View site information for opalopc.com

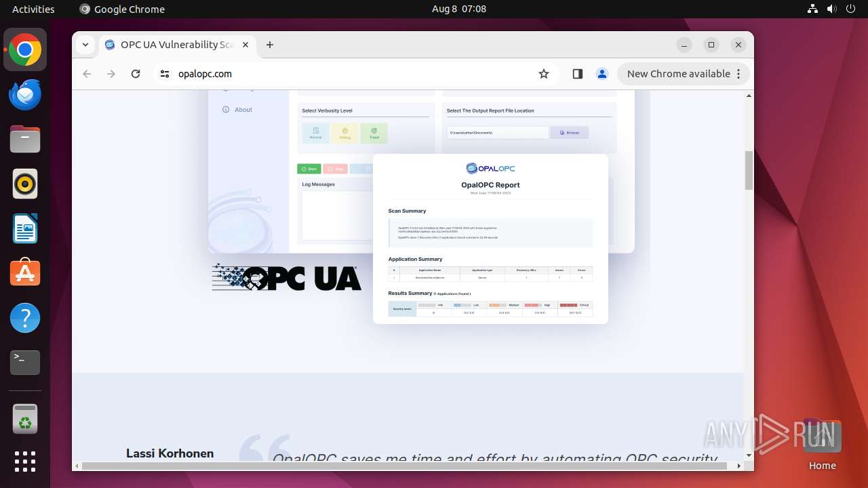[x=165, y=74]
